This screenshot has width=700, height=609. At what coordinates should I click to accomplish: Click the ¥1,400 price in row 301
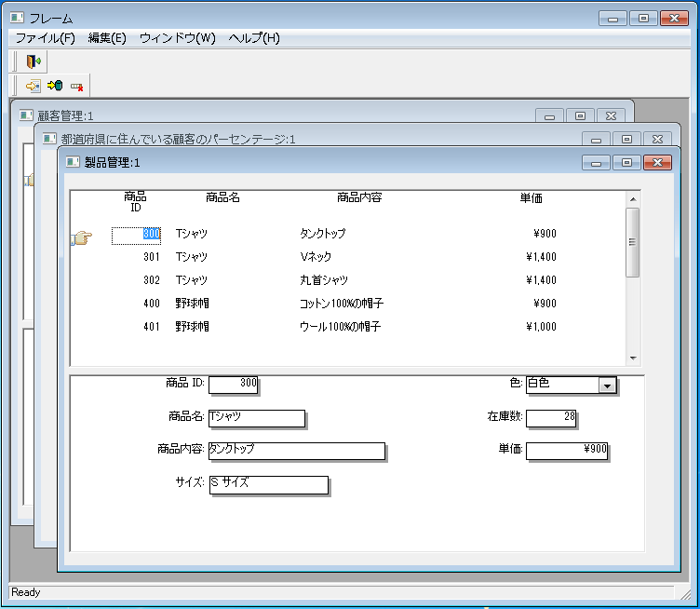click(541, 257)
